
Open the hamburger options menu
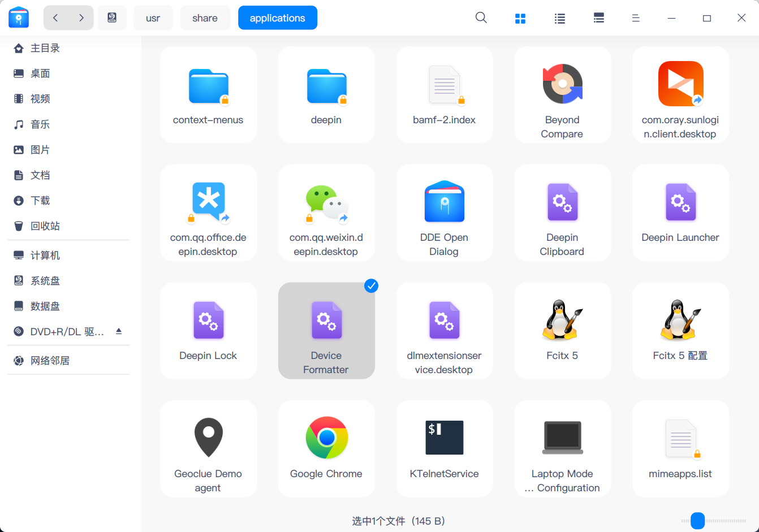(x=636, y=18)
